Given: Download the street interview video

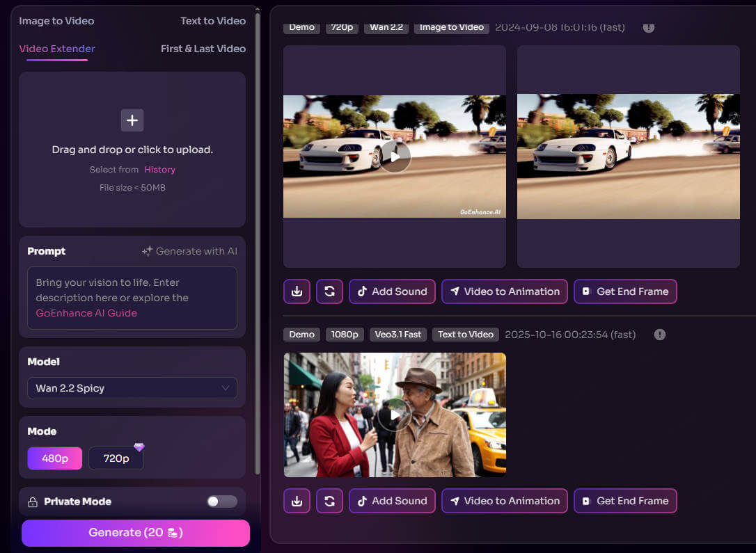Looking at the screenshot, I should tap(297, 501).
